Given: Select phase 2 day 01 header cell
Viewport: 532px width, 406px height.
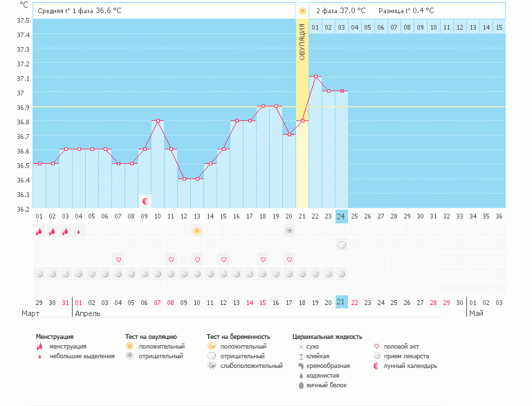Looking at the screenshot, I should 315,27.
